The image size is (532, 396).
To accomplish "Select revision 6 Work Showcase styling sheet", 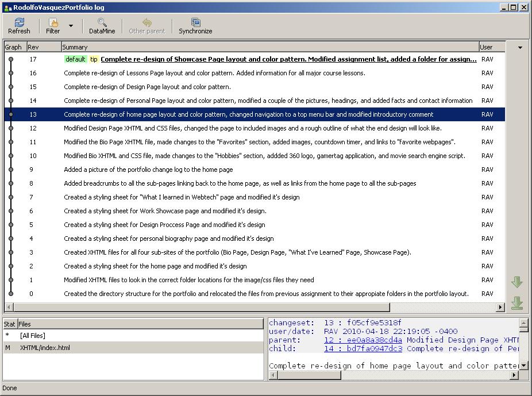I will pyautogui.click(x=255, y=211).
